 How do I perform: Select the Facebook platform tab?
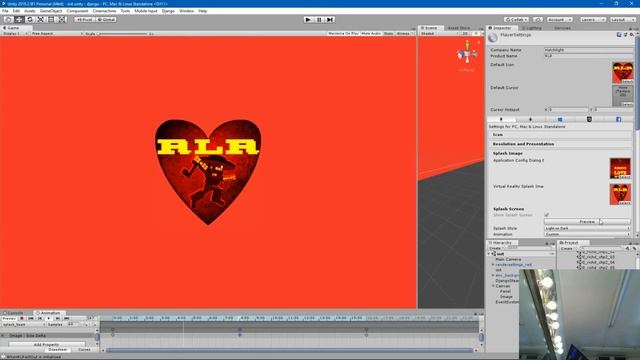pyautogui.click(x=618, y=119)
